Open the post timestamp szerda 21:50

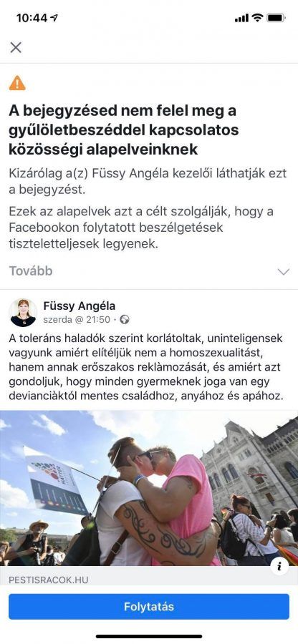[x=77, y=320]
